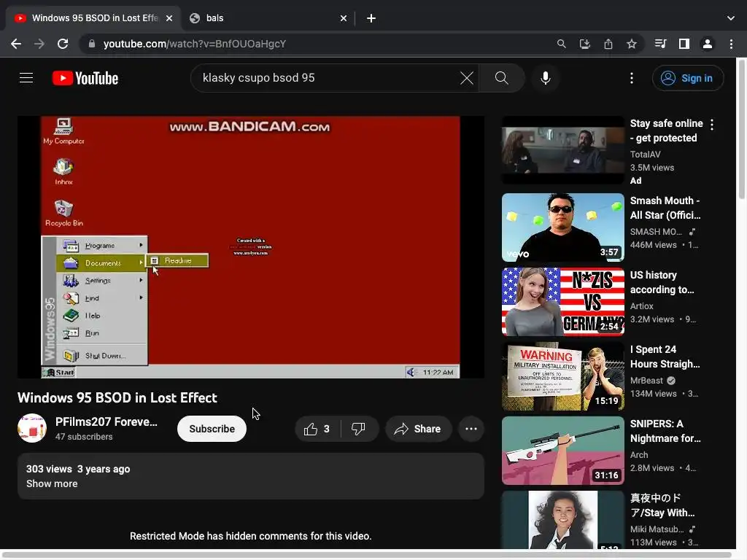Viewport: 747px width, 560px height.
Task: Open the Chrome three-dot menu
Action: click(731, 44)
